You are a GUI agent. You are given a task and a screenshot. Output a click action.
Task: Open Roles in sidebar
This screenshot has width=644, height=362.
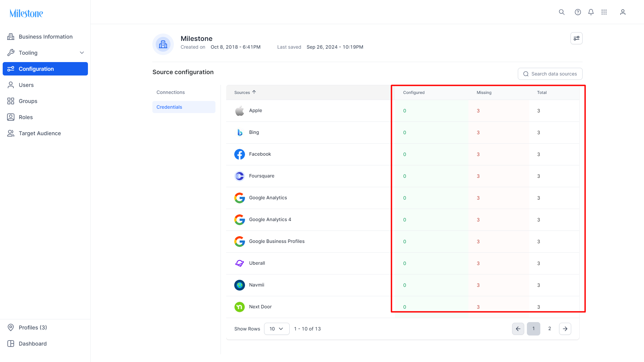(45, 117)
